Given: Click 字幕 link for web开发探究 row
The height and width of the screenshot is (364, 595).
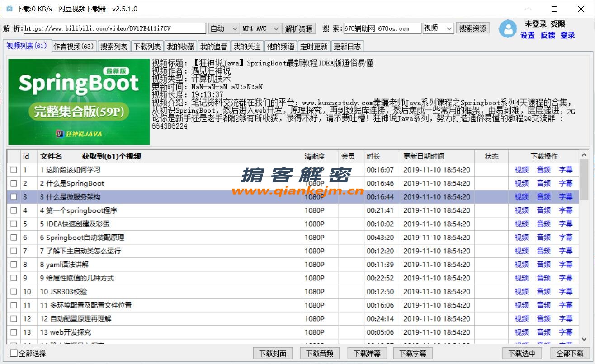Looking at the screenshot, I should [566, 332].
